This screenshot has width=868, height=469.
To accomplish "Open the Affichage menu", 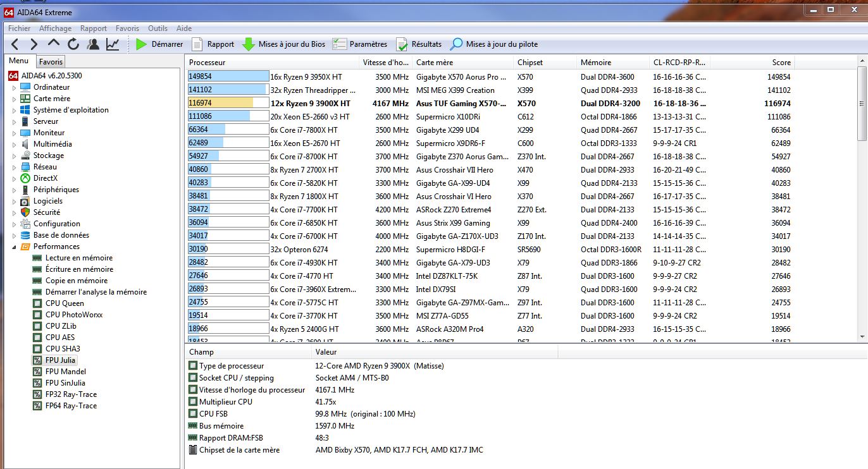I will coord(55,28).
